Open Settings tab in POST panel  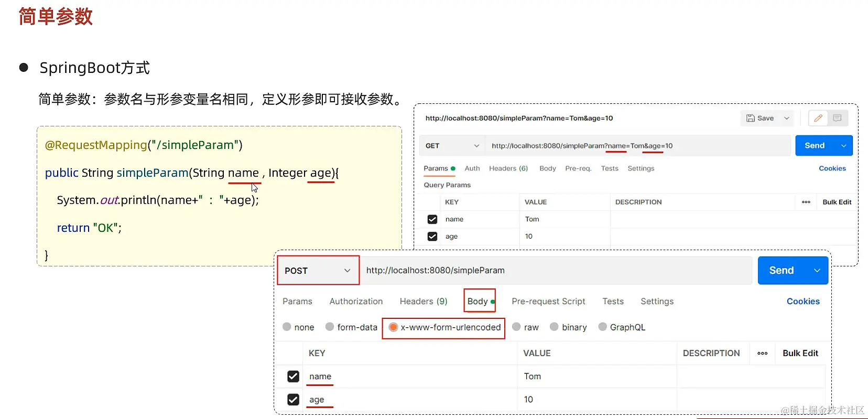(657, 302)
